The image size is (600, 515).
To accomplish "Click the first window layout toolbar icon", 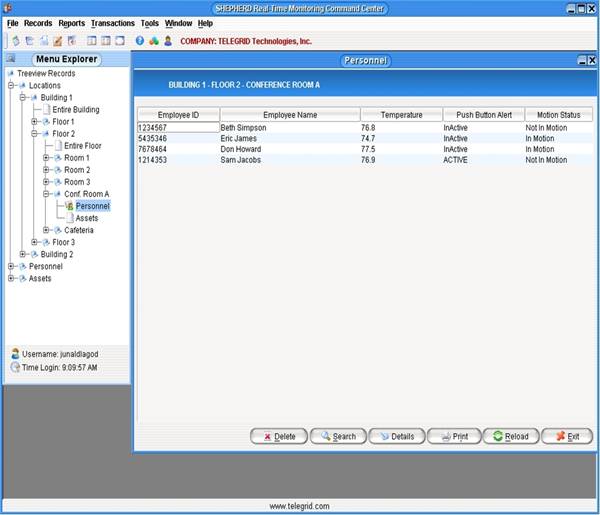I will (x=91, y=41).
